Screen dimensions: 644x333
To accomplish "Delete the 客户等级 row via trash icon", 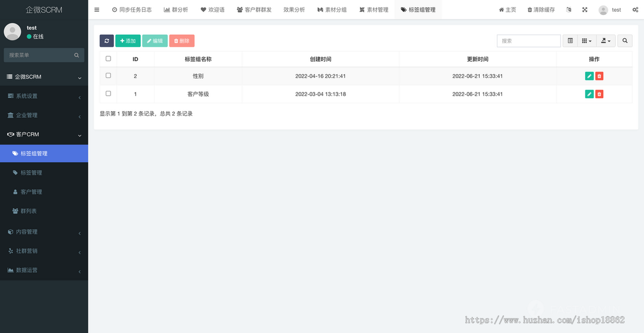I will tap(599, 93).
